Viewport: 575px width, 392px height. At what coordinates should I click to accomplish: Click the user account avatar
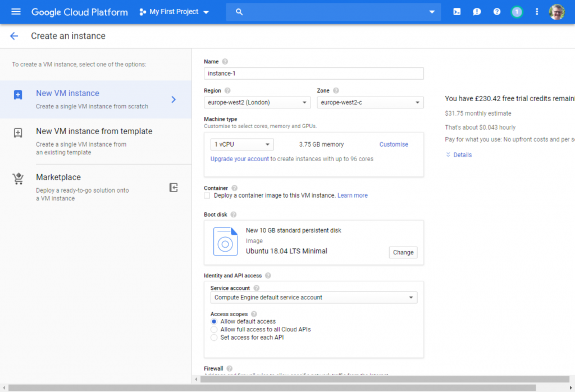click(x=556, y=12)
